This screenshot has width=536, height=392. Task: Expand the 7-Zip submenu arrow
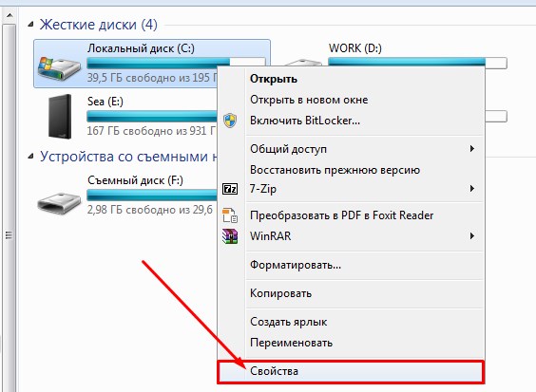click(x=472, y=189)
